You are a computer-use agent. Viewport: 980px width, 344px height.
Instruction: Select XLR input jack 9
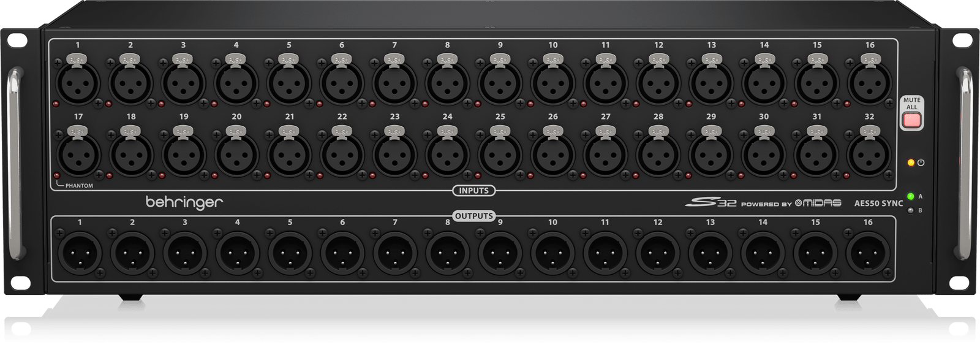(500, 83)
